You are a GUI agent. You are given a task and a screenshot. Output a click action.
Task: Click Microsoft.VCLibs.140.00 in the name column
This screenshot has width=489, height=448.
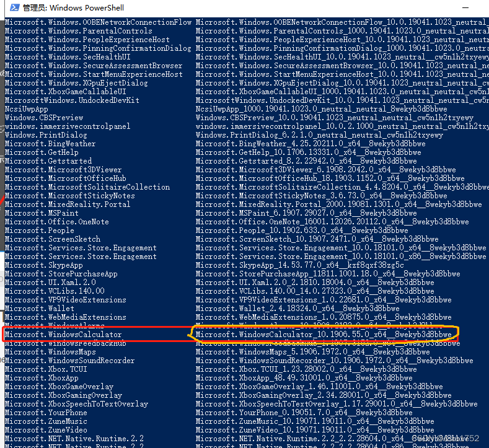[x=55, y=291]
